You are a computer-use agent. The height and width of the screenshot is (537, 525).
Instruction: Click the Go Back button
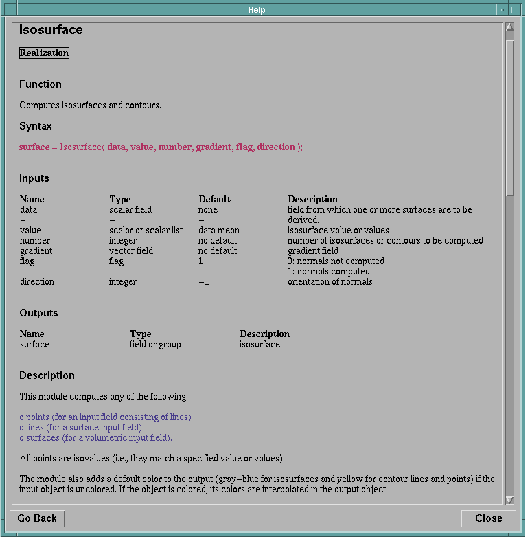(x=37, y=518)
